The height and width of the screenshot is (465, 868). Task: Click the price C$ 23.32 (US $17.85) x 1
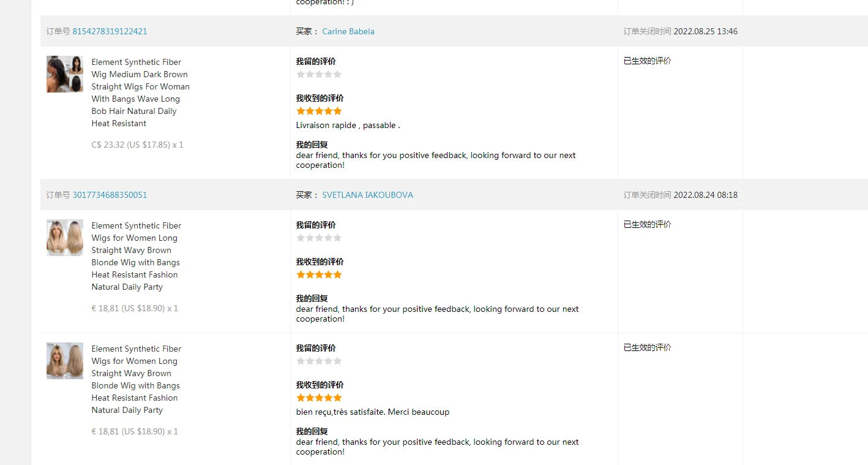pyautogui.click(x=137, y=145)
